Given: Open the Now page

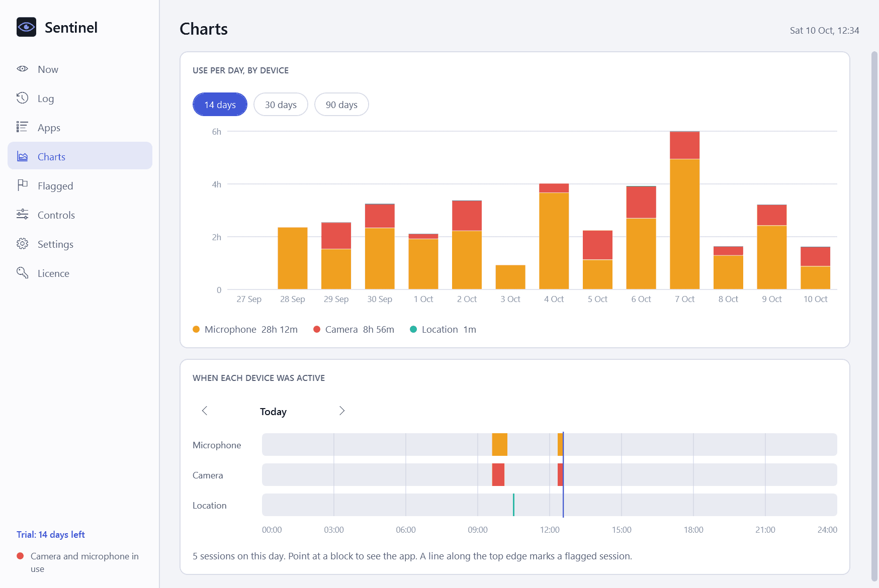Looking at the screenshot, I should (x=80, y=69).
